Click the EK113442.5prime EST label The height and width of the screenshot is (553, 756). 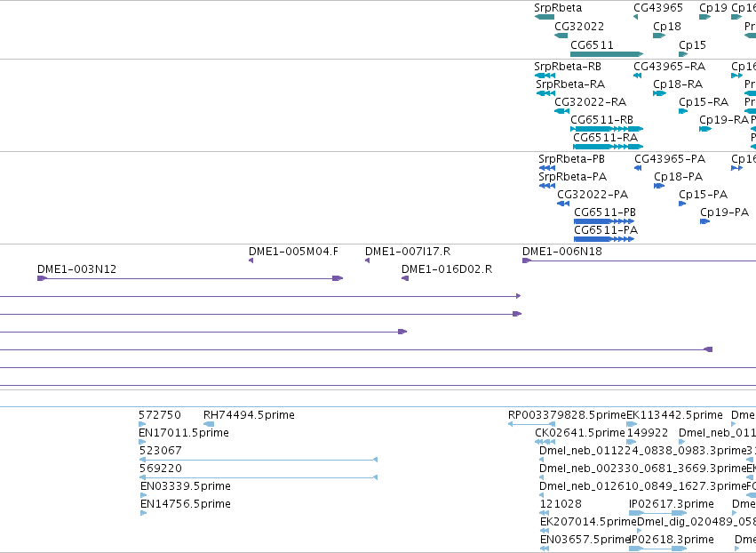[x=674, y=415]
